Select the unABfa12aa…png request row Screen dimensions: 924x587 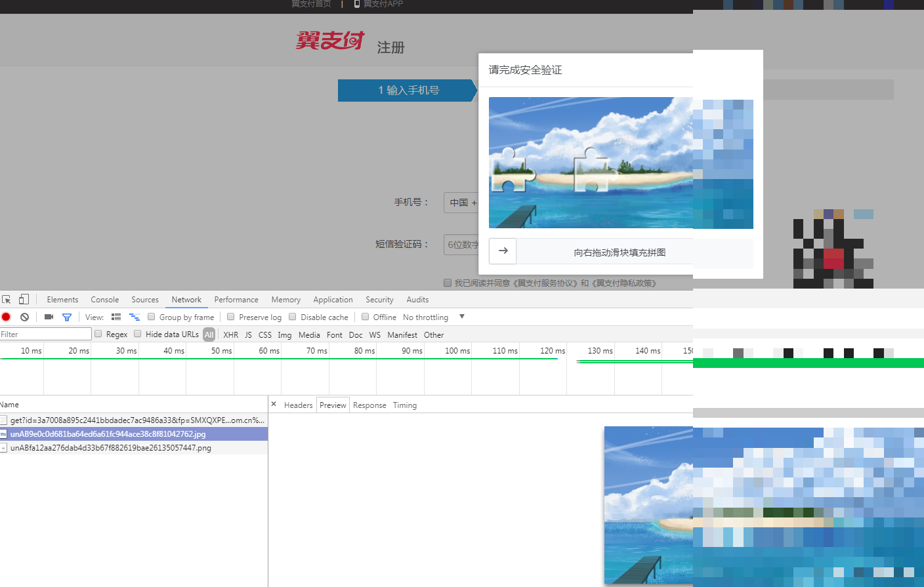tap(110, 448)
